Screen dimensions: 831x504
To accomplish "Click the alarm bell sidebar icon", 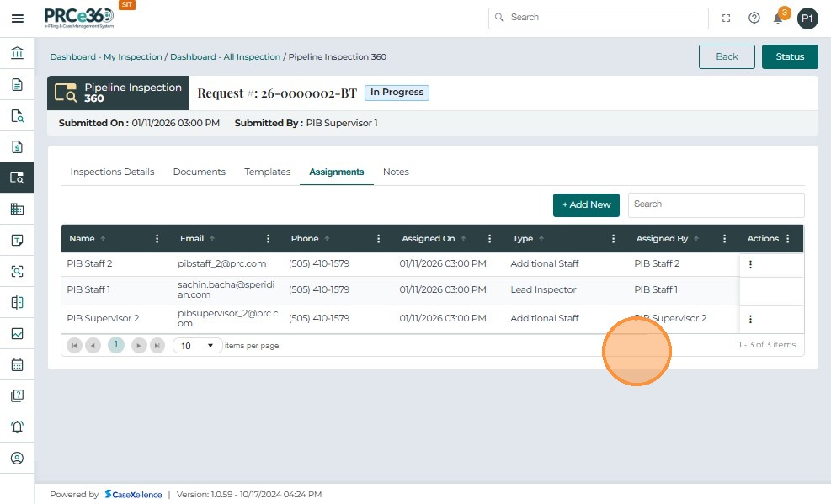I will 17,427.
